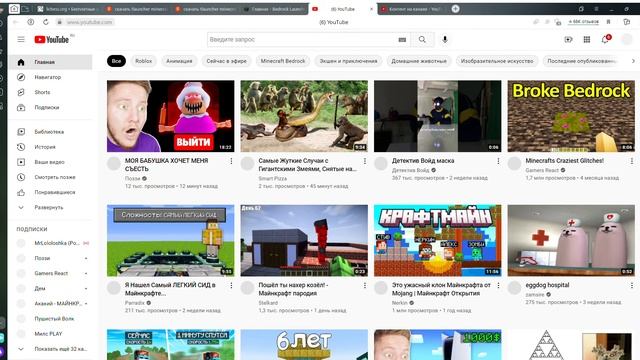Click the search magnifier button

click(422, 40)
